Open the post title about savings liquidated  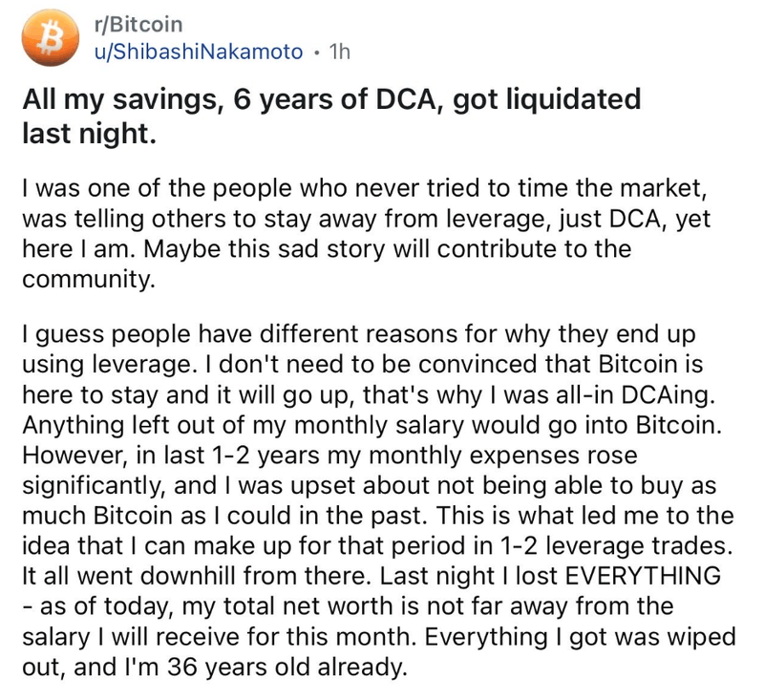coord(331,116)
